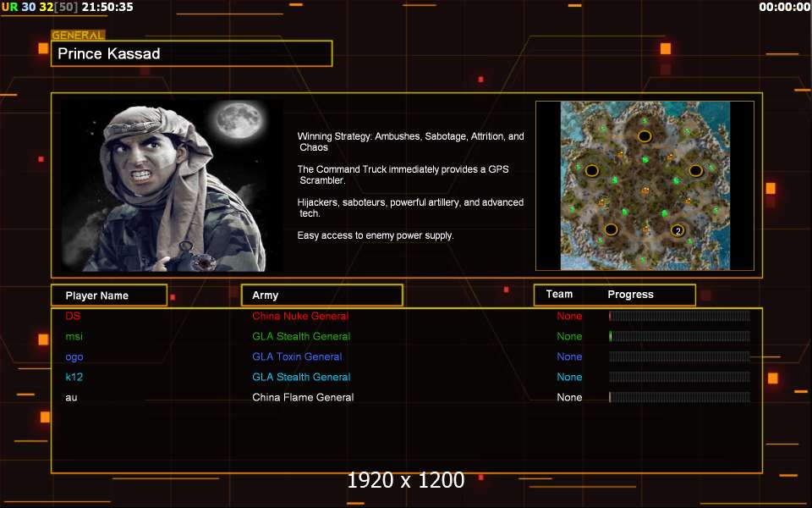Click the loading progress bar for msi

[679, 336]
